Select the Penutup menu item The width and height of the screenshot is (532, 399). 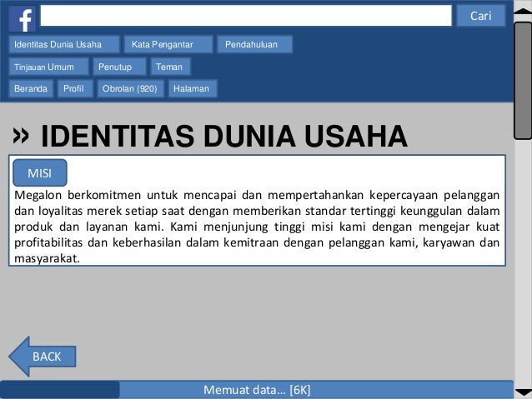click(x=120, y=67)
